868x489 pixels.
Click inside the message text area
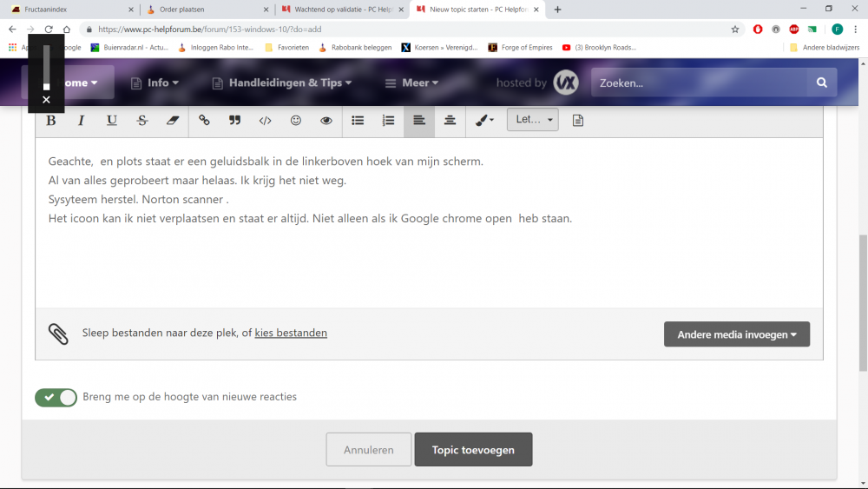pyautogui.click(x=429, y=222)
